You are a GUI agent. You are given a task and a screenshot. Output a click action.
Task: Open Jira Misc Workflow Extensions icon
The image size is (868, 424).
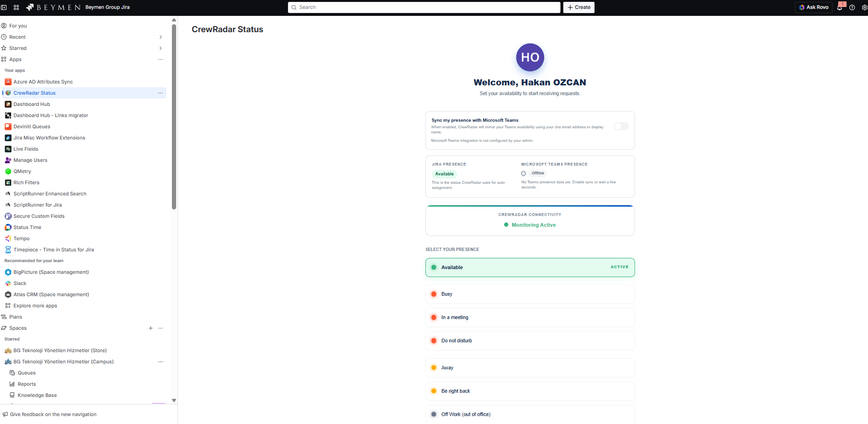8,138
